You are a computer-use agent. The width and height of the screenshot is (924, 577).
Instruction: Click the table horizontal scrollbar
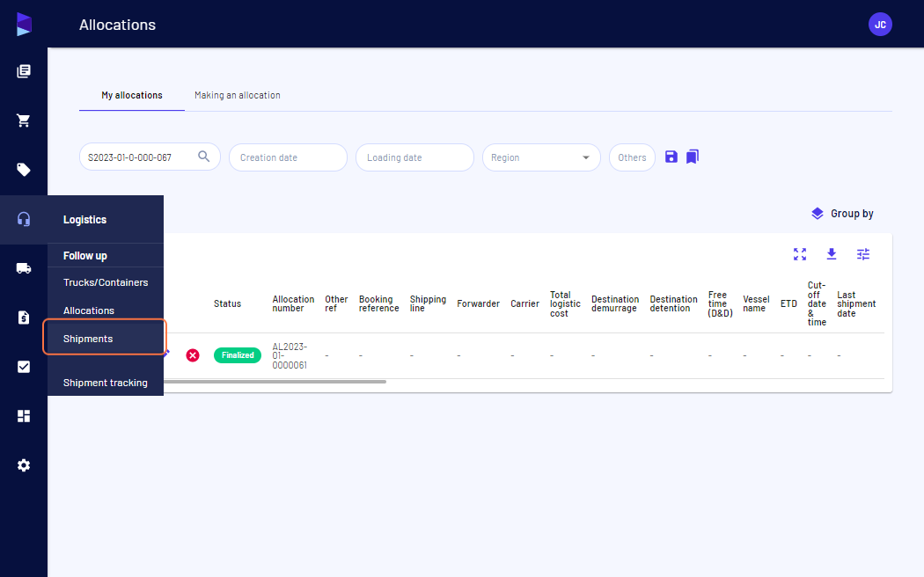tap(275, 382)
